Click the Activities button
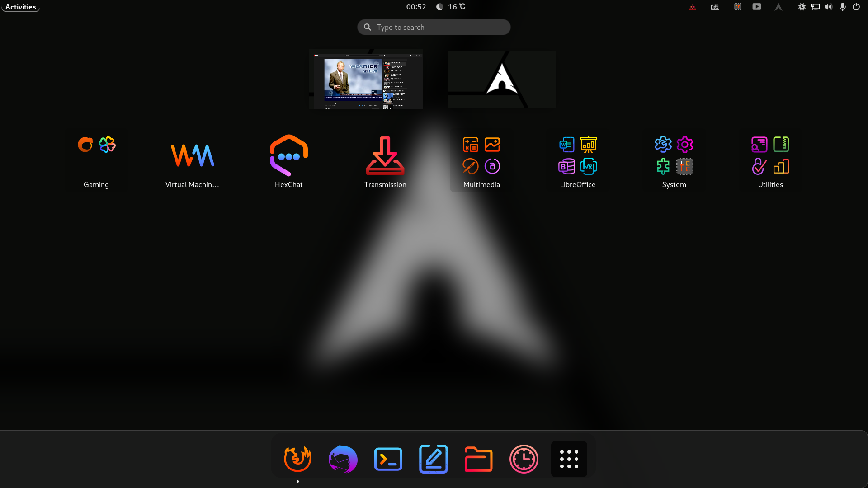Screen dimensions: 868x488 21,7
